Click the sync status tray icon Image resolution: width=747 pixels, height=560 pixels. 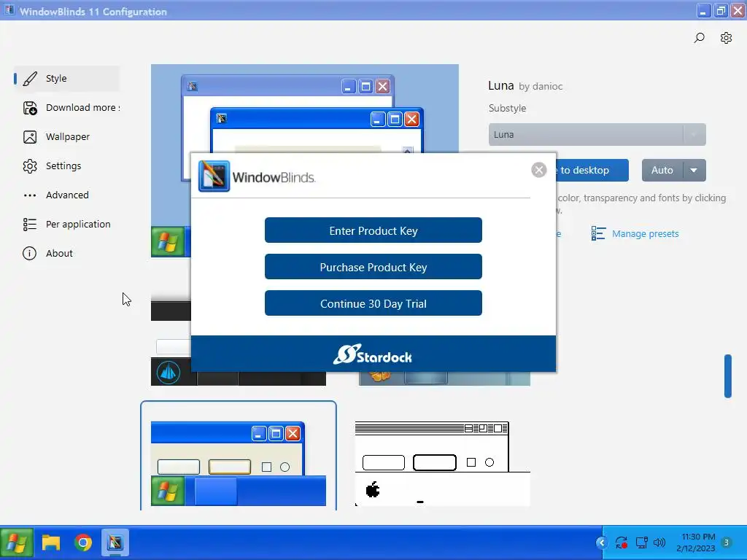pos(622,542)
